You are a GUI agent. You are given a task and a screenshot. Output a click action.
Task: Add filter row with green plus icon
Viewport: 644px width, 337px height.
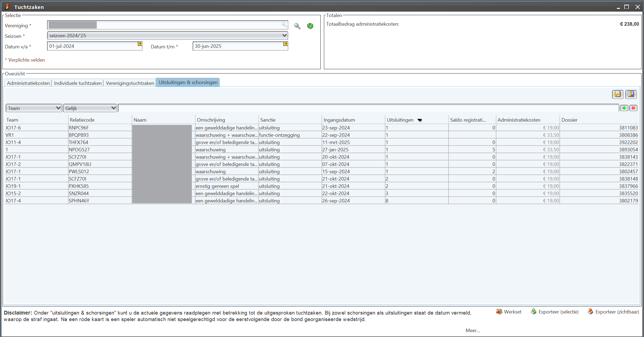tap(624, 108)
